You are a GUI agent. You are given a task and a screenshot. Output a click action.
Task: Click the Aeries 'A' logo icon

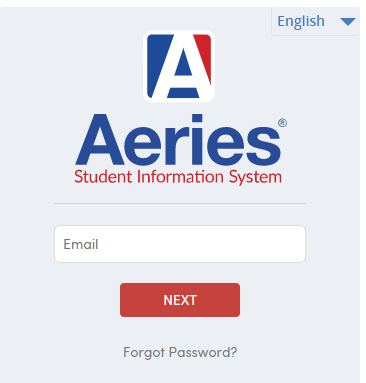179,66
